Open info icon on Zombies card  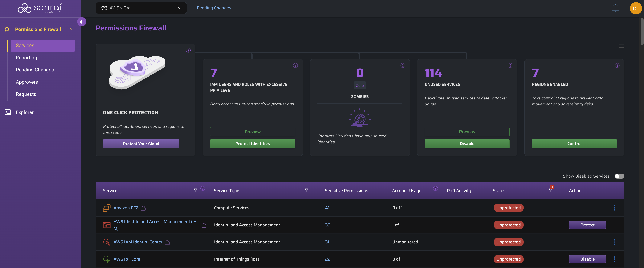coord(402,66)
